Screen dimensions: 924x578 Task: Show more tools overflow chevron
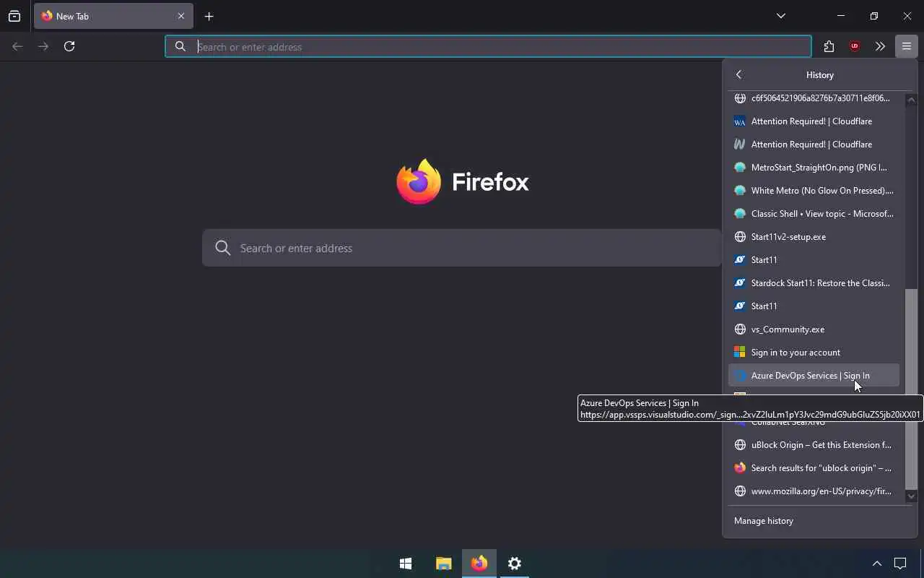880,46
